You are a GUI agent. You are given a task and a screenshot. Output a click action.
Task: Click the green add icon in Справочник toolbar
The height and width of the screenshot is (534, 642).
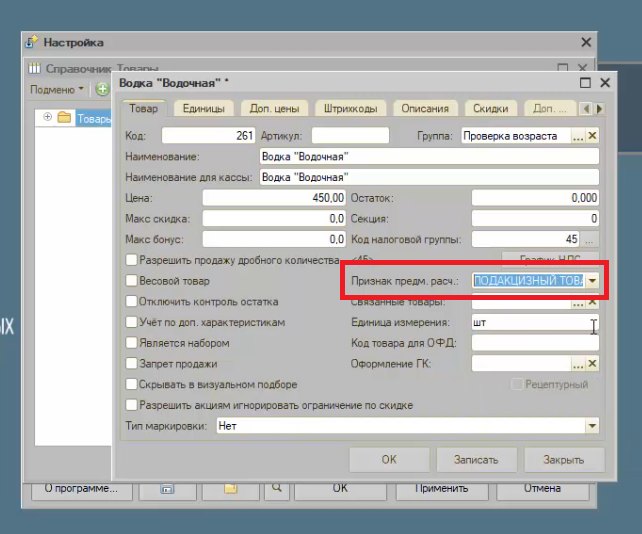[102, 89]
